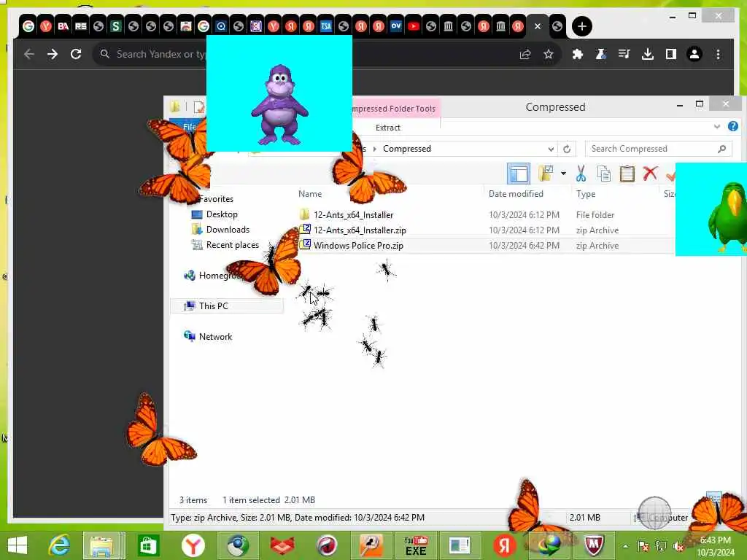Open the browser extensions puzzle icon
The height and width of the screenshot is (560, 747).
(x=578, y=54)
